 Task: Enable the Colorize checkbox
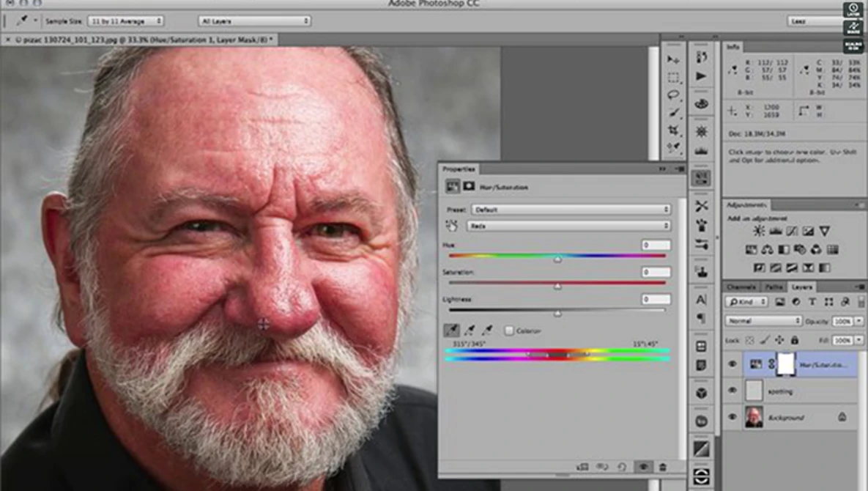point(509,331)
